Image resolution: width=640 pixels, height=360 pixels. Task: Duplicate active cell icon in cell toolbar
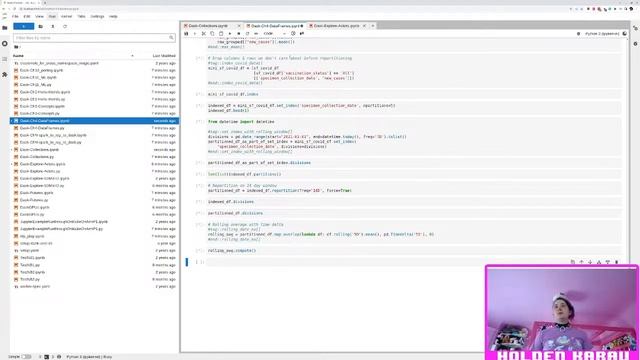click(x=573, y=262)
